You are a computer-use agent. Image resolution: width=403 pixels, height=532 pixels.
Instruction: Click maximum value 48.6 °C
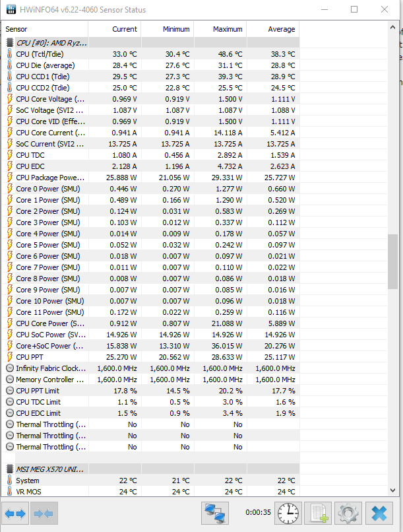(x=230, y=54)
